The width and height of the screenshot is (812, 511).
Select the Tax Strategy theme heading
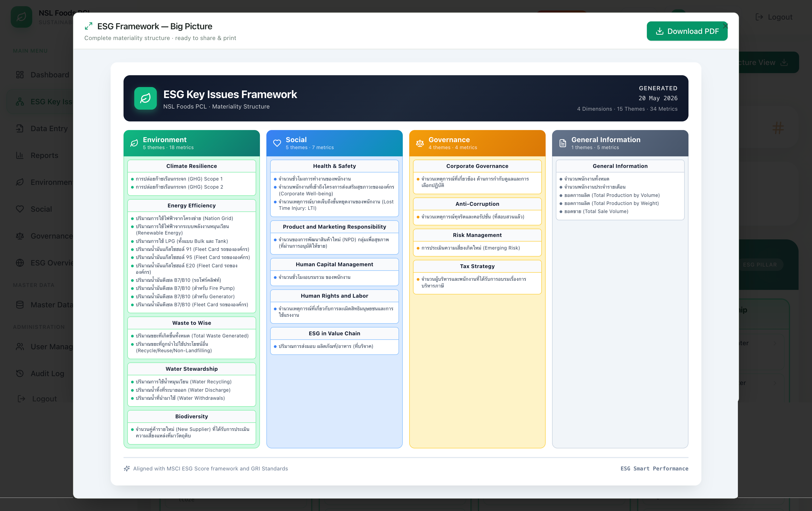point(477,266)
